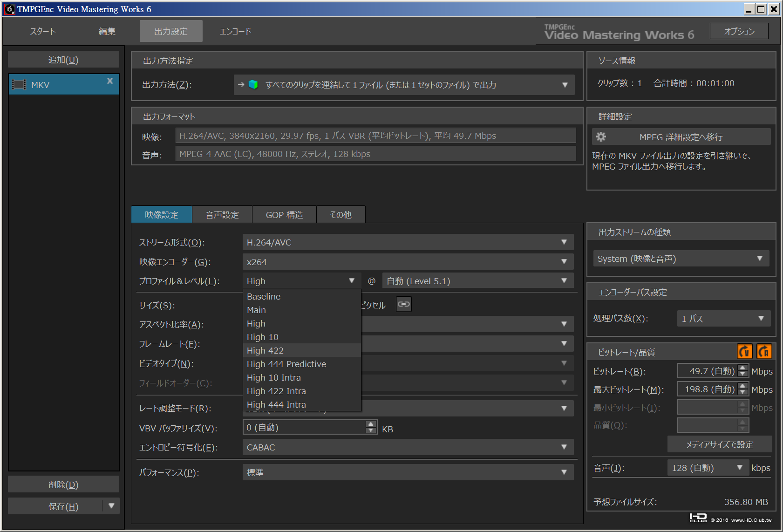Remove the MKV item with its X icon
The width and height of the screenshot is (783, 532).
point(110,81)
